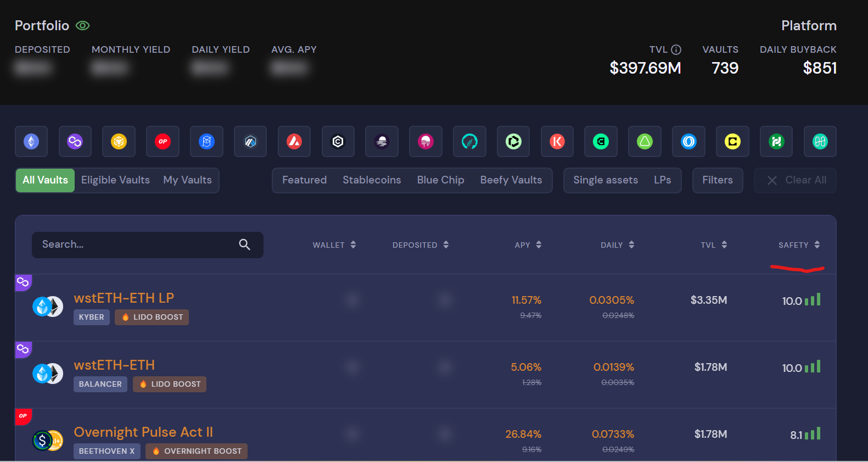Image resolution: width=868 pixels, height=462 pixels.
Task: Filter by the Cronos chain icon
Action: [x=338, y=142]
